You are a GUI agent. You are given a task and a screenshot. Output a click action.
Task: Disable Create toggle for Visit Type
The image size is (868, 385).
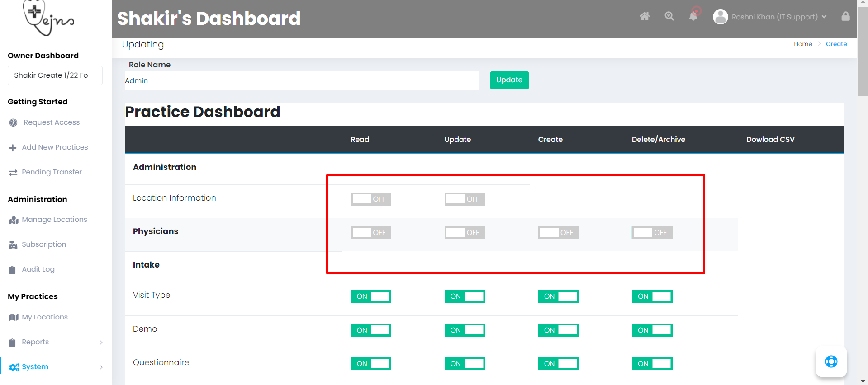click(558, 296)
